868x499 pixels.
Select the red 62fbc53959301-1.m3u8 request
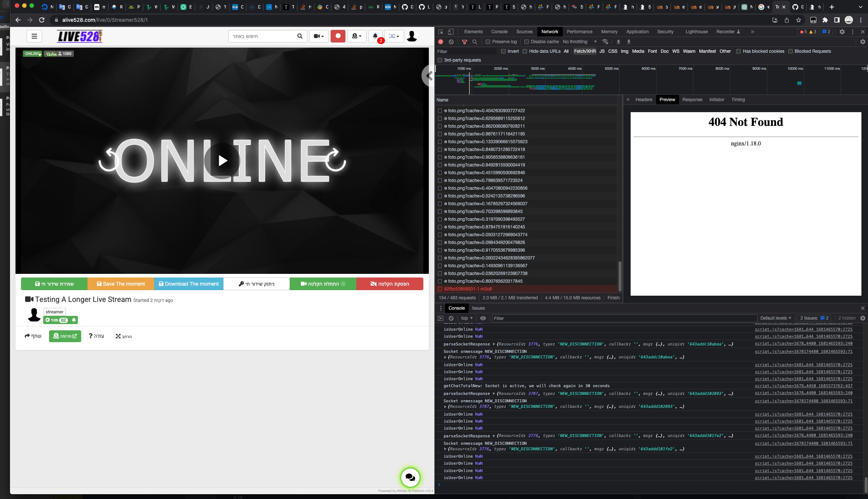(526, 289)
